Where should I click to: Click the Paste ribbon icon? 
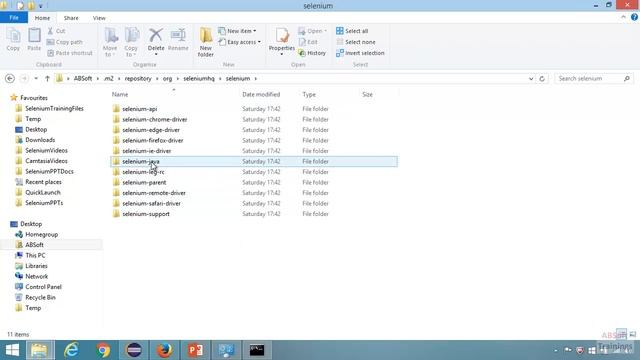click(x=34, y=40)
